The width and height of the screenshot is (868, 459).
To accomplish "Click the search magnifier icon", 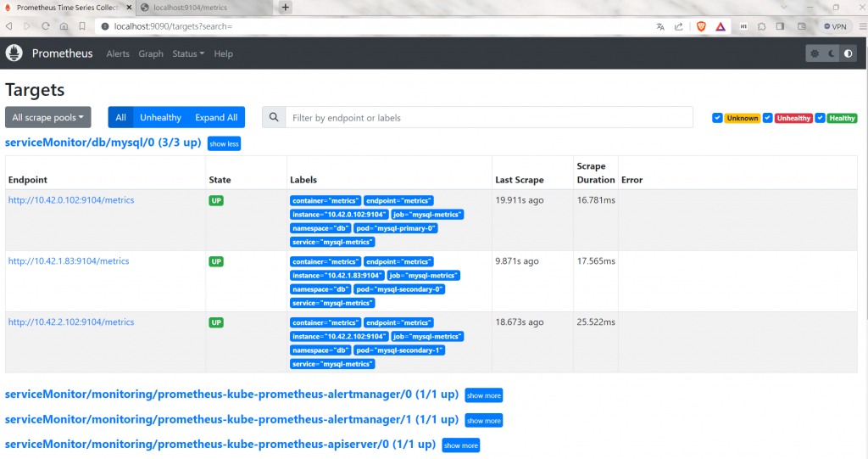I will point(274,118).
